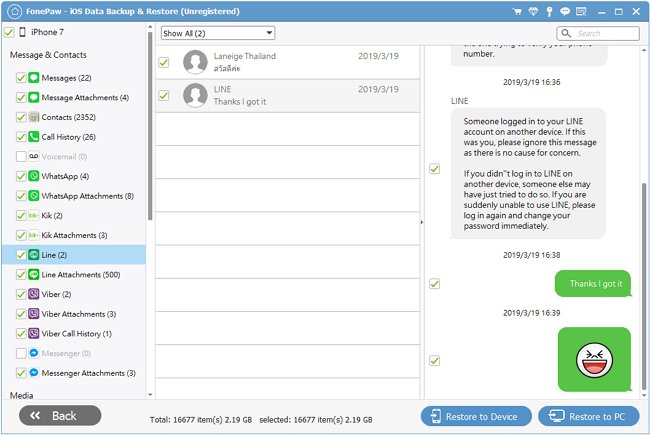Uncheck the 'Thanks I got it' message checkbox
The height and width of the screenshot is (436, 650).
click(x=434, y=284)
